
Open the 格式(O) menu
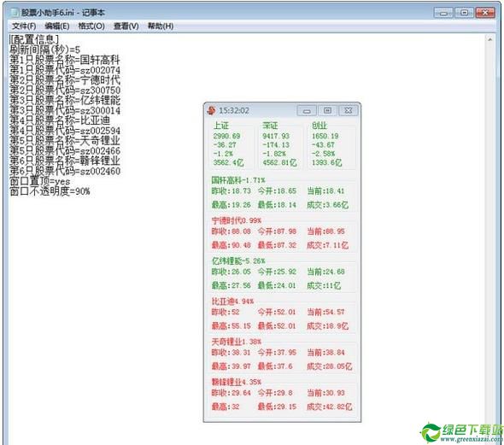91,26
